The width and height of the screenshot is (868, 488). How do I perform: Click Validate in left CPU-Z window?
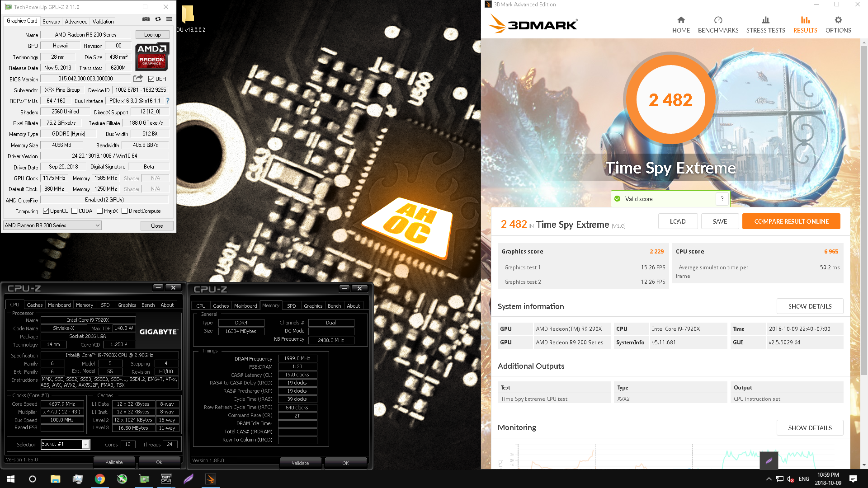pos(114,462)
